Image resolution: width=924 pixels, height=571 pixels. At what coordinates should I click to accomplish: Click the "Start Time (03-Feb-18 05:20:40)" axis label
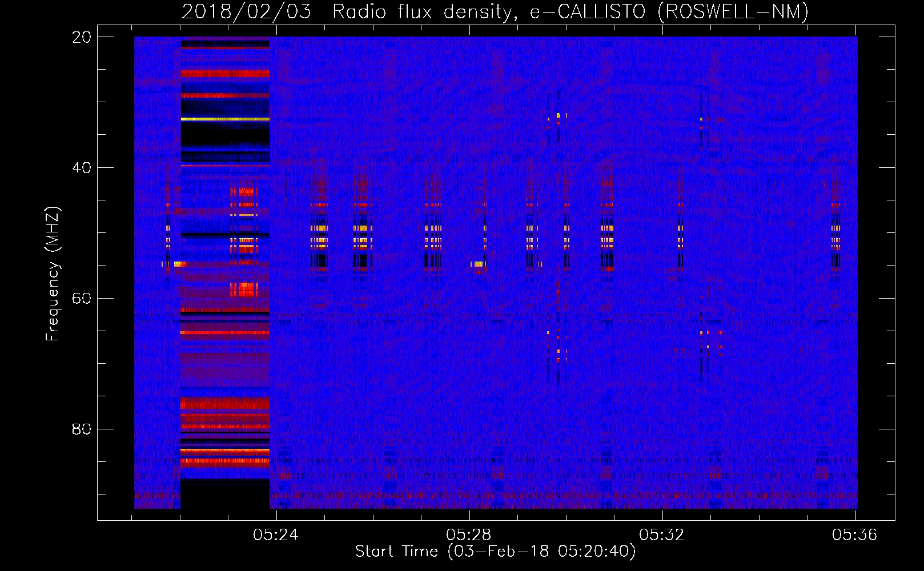click(x=496, y=552)
